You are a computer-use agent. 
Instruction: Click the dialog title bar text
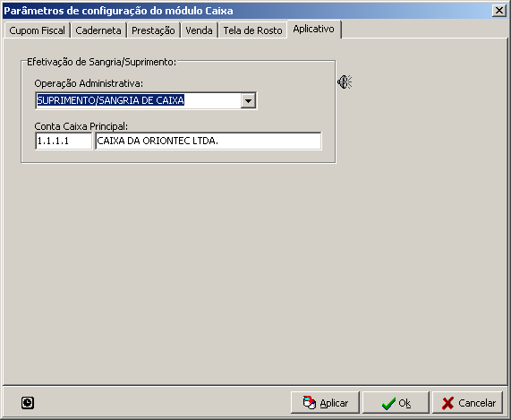coord(118,11)
